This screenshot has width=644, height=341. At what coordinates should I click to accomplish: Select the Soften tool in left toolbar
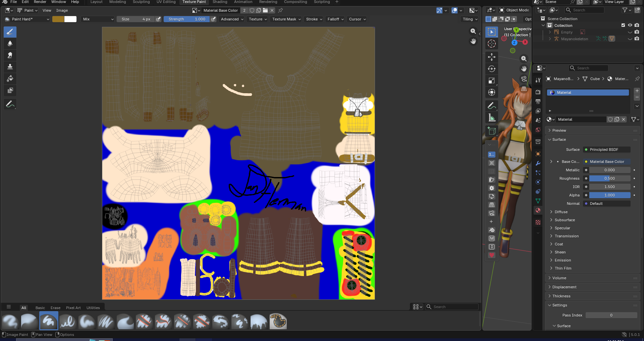10,44
